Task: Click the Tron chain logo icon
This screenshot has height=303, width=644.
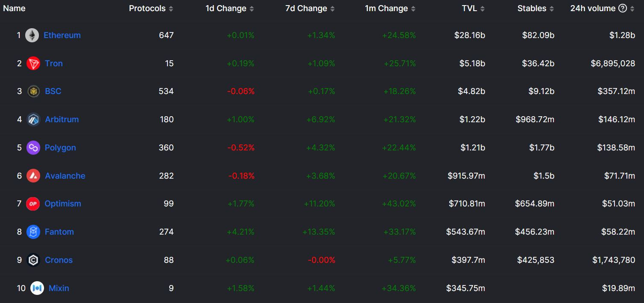Action: 33,64
